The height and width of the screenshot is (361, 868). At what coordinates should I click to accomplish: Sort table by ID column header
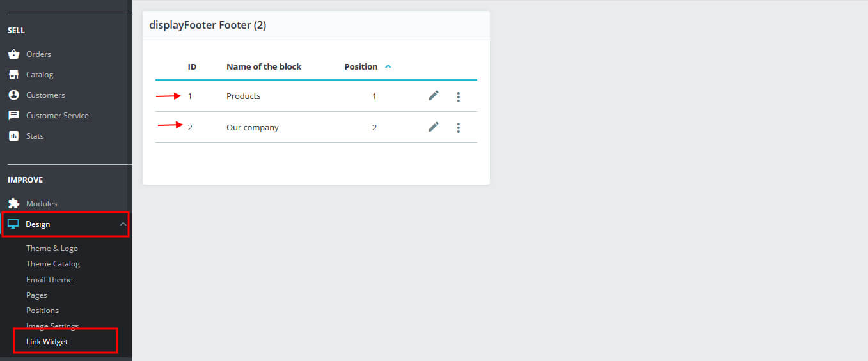pos(192,66)
